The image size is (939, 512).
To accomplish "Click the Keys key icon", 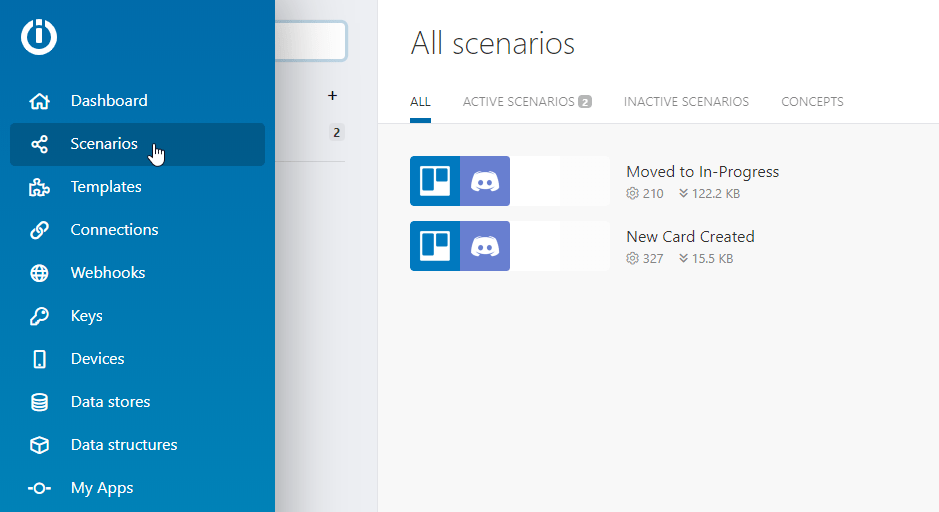I will [x=40, y=316].
